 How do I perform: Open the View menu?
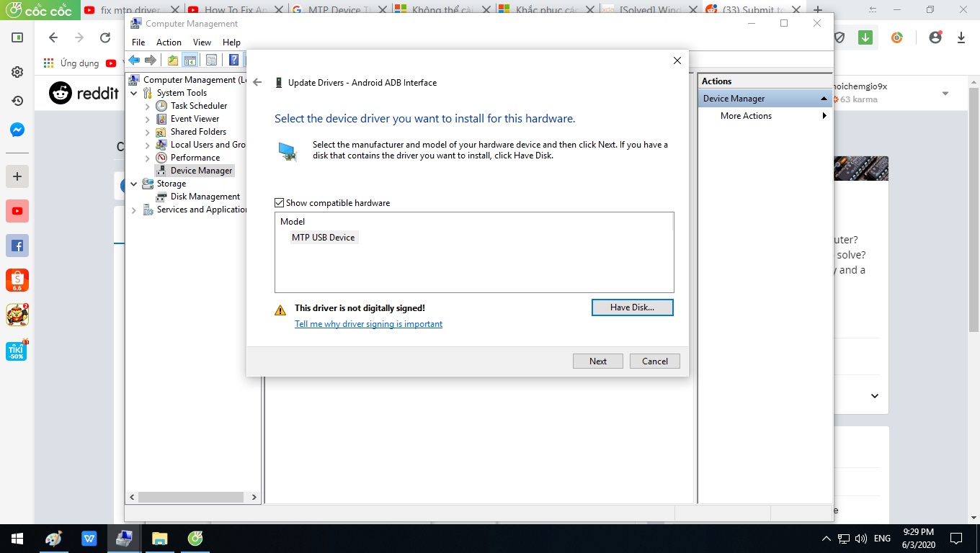click(x=202, y=42)
